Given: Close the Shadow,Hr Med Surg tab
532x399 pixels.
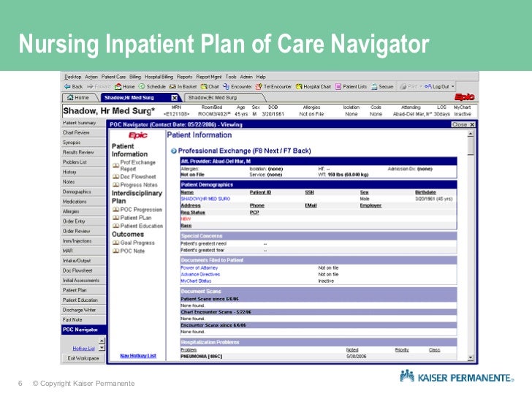Looking at the screenshot, I should (175, 98).
